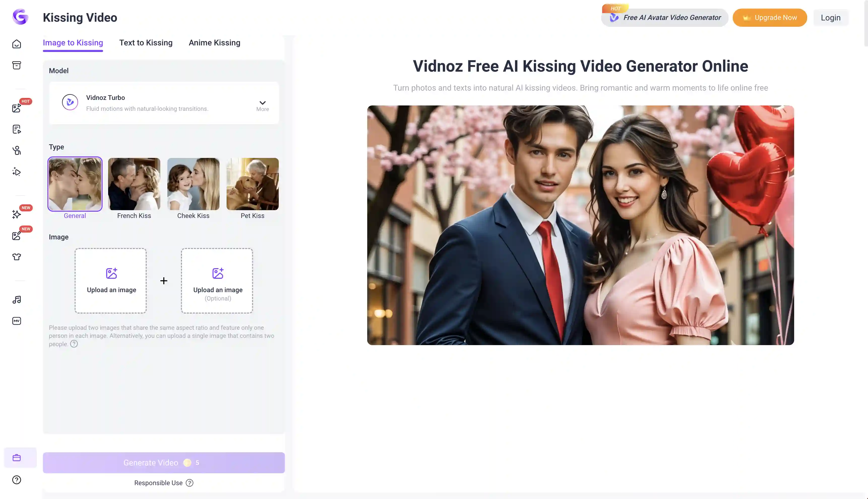The width and height of the screenshot is (868, 499).
Task: Click the Upgrade Now button
Action: point(769,17)
